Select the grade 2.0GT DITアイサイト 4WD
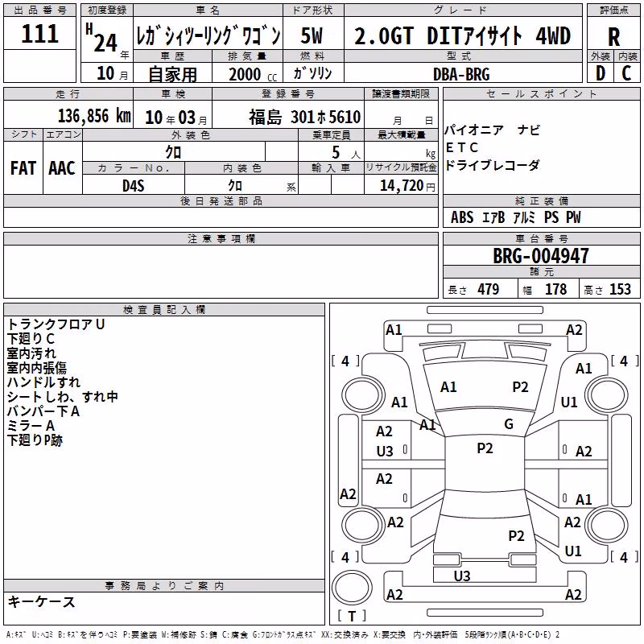The image size is (644, 644). point(462,35)
